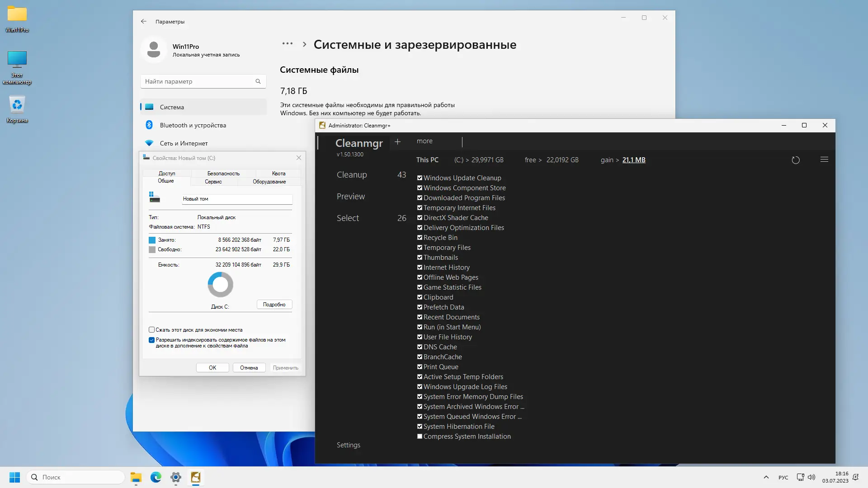Image resolution: width=868 pixels, height=488 pixels.
Task: Click the refresh icon in Cleanmgr+
Action: click(796, 160)
